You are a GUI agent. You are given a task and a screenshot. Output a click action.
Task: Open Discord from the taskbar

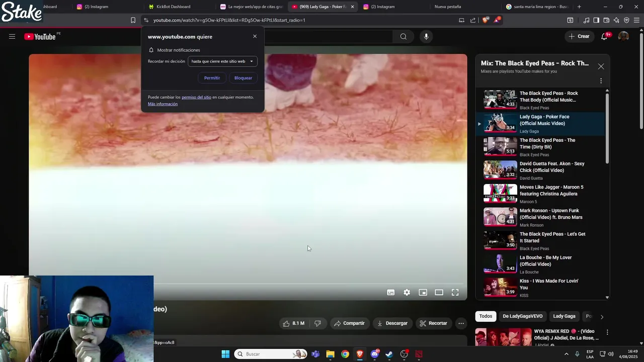374,354
